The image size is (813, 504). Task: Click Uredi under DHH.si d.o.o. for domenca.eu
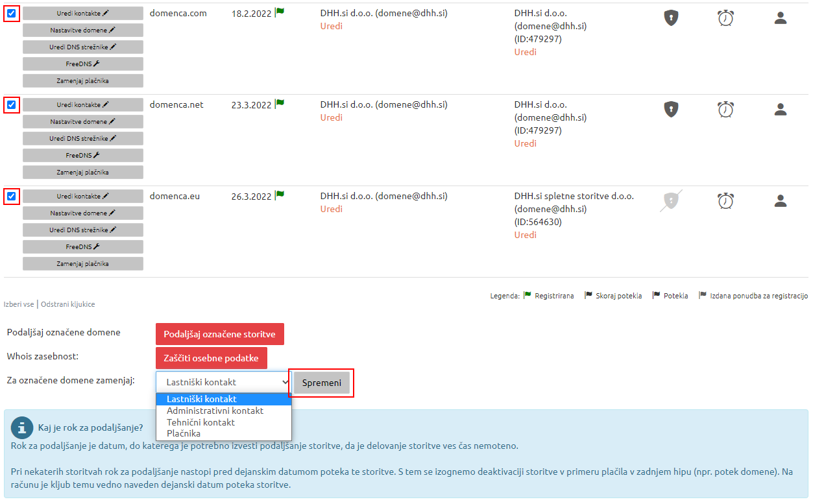332,209
